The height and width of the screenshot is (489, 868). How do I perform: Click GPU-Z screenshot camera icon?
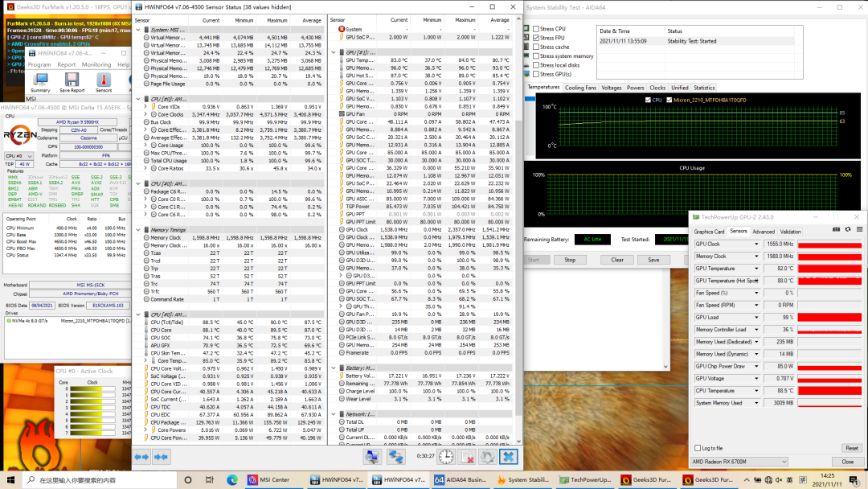pyautogui.click(x=836, y=229)
